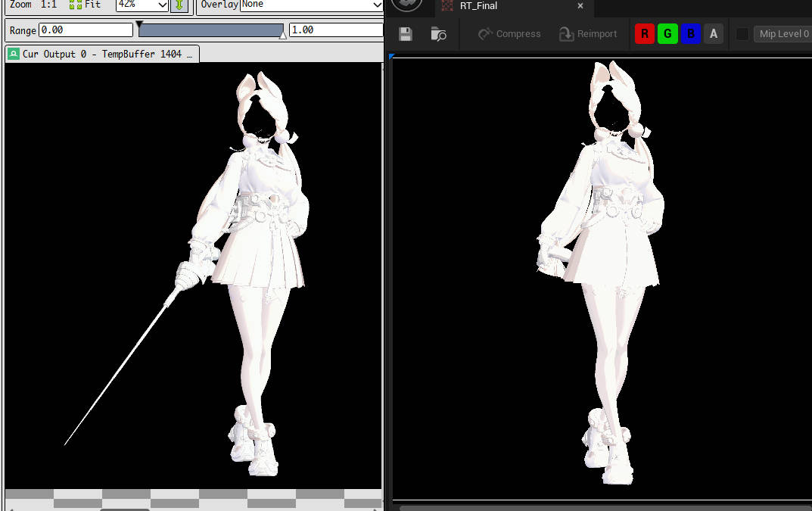Screen dimensions: 812x511
Task: Toggle the Red channel view
Action: (x=645, y=34)
